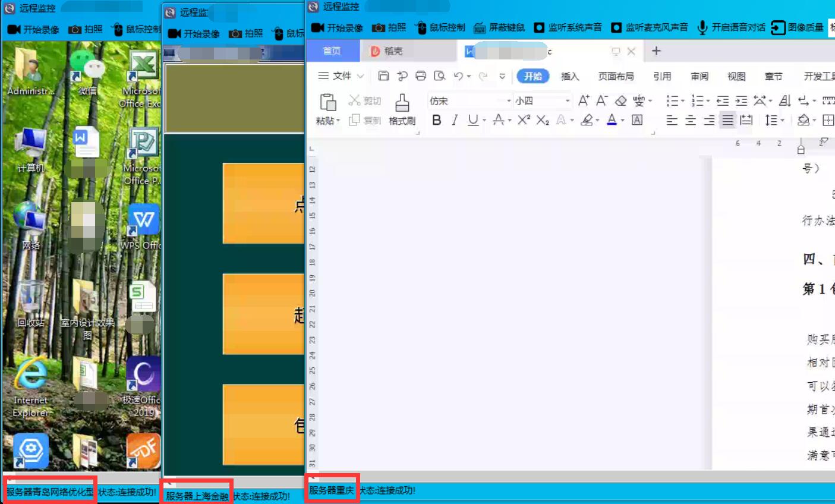Click the increase font size A+ icon
Viewport: 835px width, 504px height.
(584, 100)
